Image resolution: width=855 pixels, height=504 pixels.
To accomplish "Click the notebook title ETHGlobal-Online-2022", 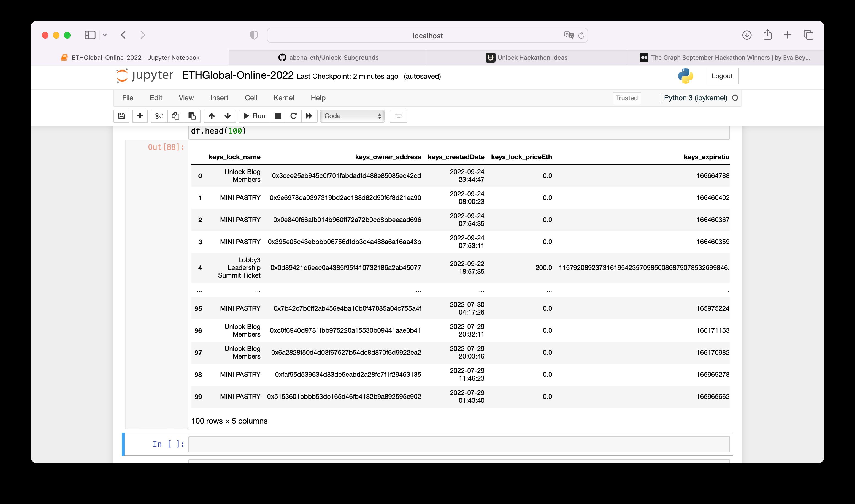I will coord(238,75).
